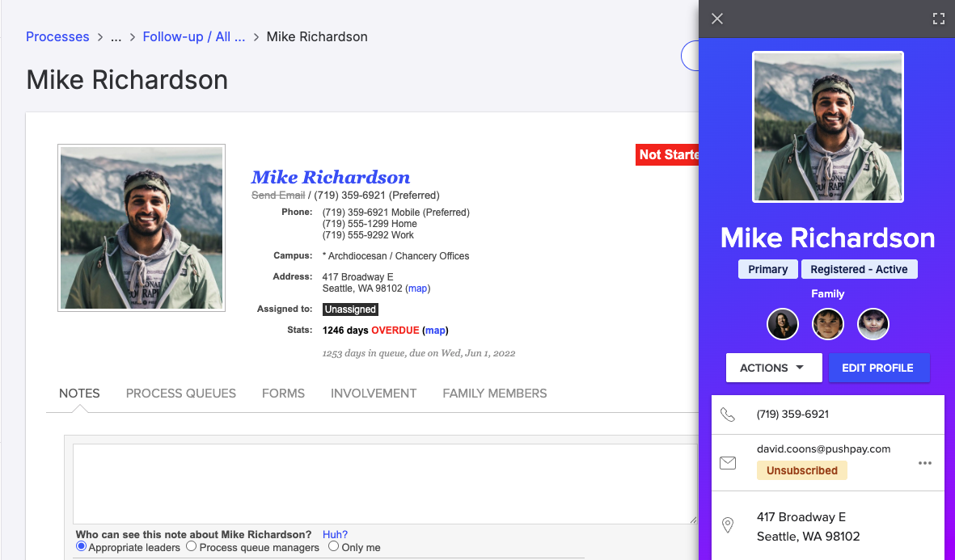Screen dimensions: 955x560
Task: Click the email envelope icon
Action: [728, 463]
